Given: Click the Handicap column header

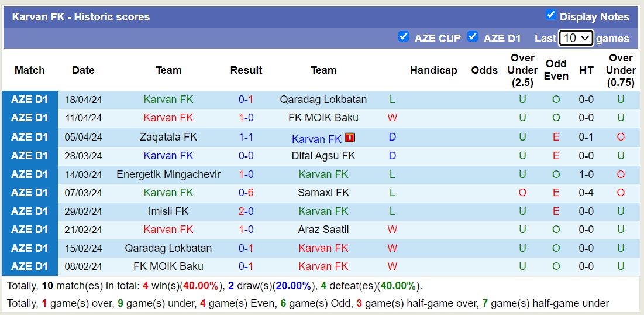Looking at the screenshot, I should (x=433, y=70).
